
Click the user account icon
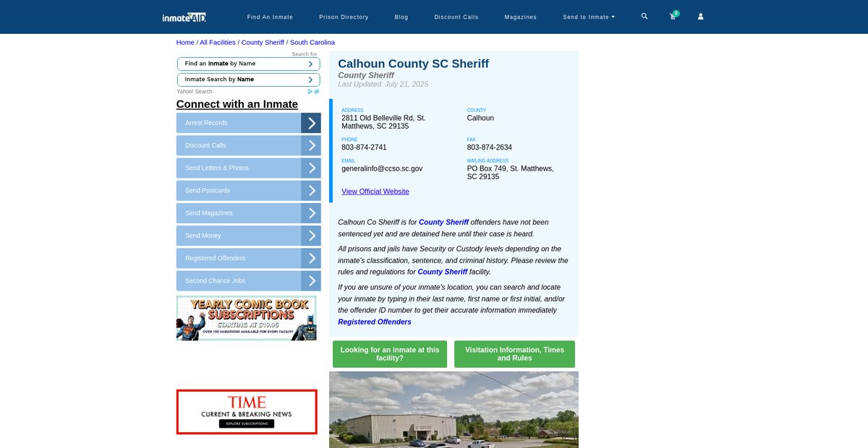700,17
